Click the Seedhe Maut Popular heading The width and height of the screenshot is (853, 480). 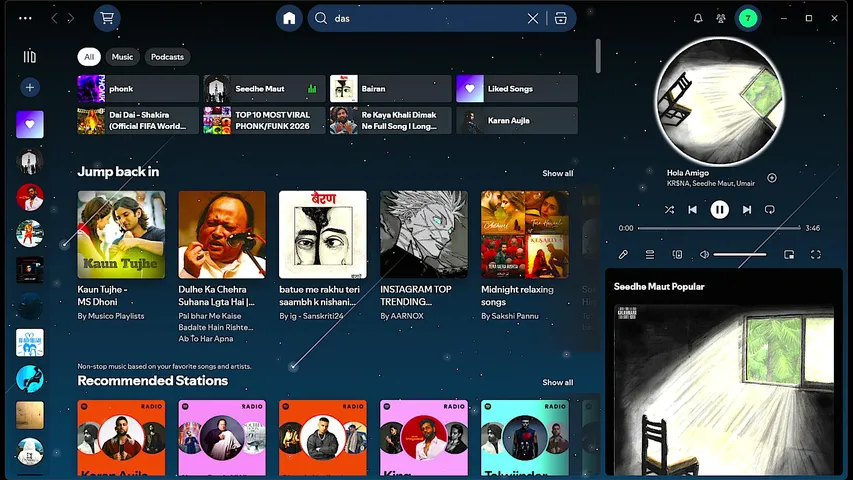(x=659, y=286)
